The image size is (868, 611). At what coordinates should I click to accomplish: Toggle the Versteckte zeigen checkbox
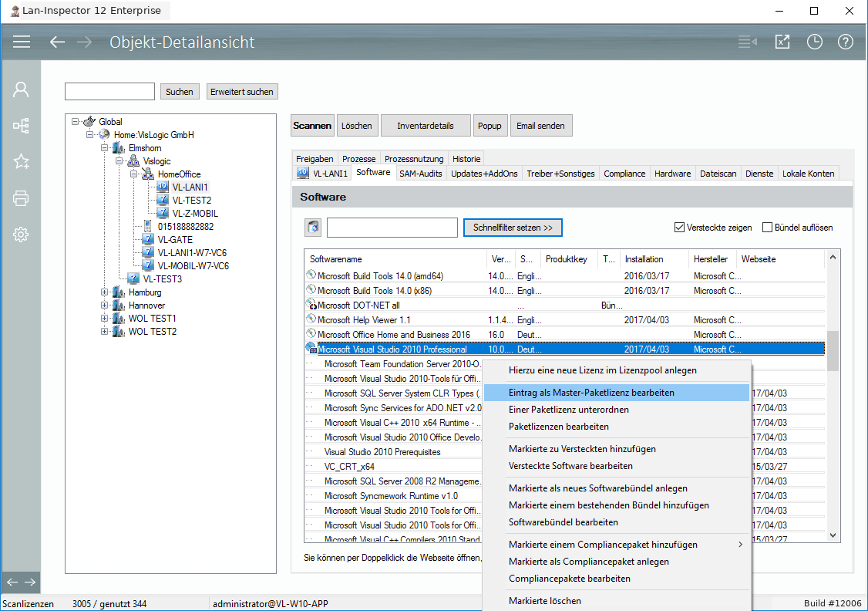coord(679,227)
